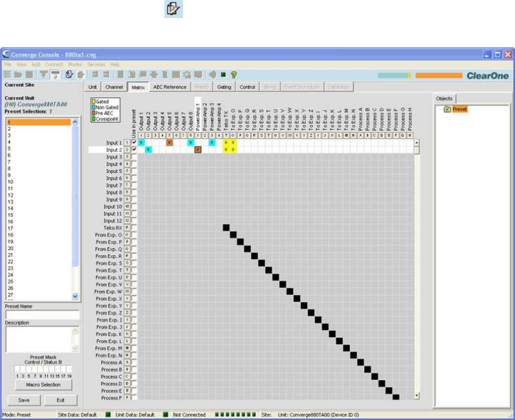Click the green indicator next to Unit Data
Screen dimensions: 515x420
165,415
